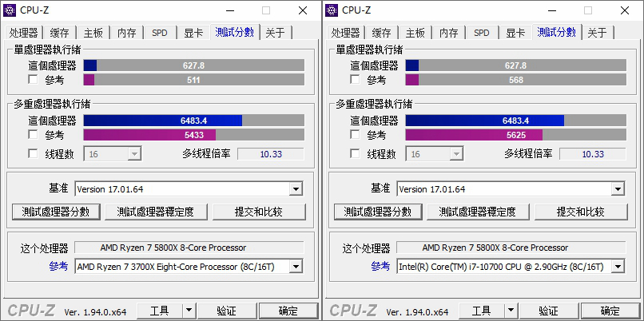Switch to 显卡 tab in left window
Image resolution: width=644 pixels, height=321 pixels.
[193, 33]
